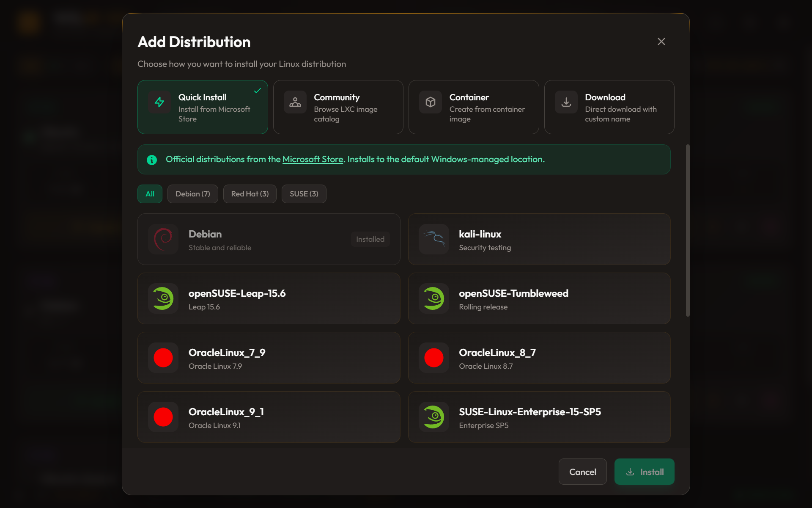Click the kali-linux dragon icon
The image size is (812, 508).
pos(433,239)
